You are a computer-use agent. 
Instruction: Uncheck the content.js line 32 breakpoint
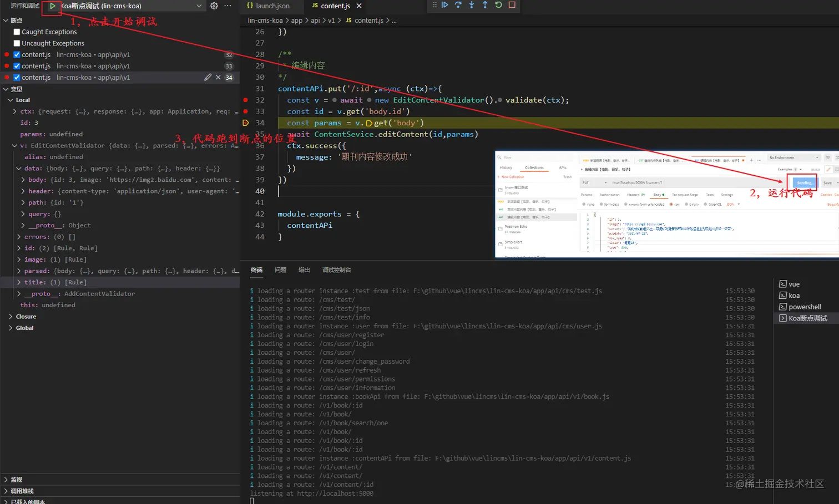17,55
